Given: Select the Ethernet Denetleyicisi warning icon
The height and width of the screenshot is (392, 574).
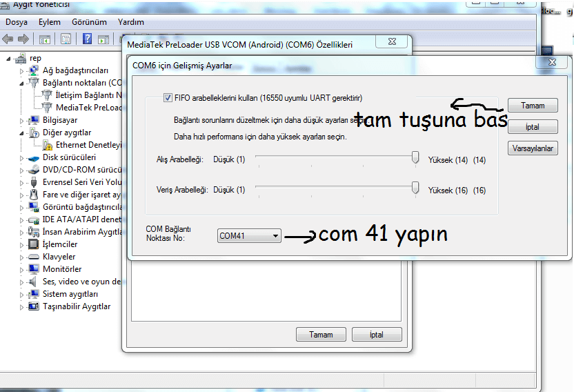Looking at the screenshot, I should 47,145.
